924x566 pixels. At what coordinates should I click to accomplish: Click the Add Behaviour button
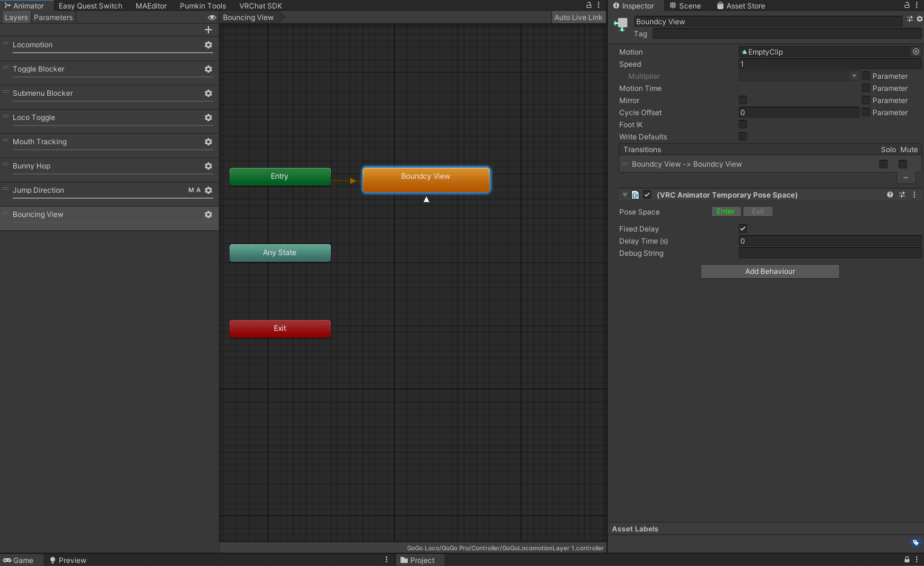770,271
